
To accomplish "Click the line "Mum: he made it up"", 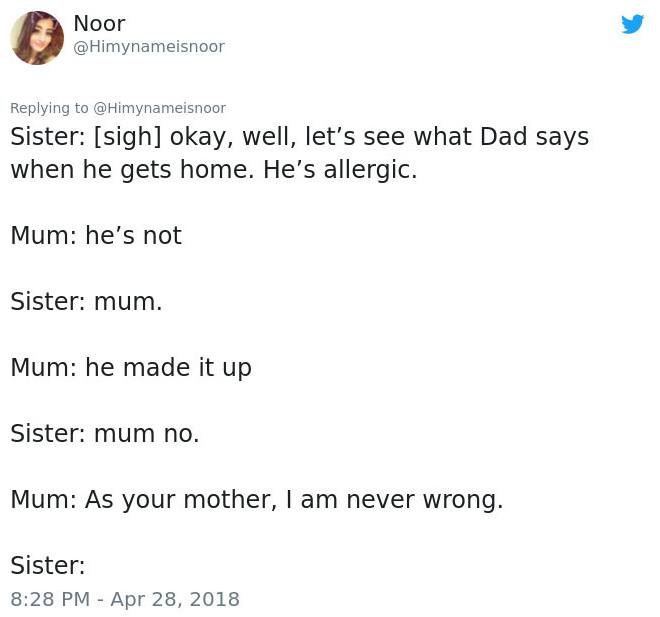I will pyautogui.click(x=131, y=367).
